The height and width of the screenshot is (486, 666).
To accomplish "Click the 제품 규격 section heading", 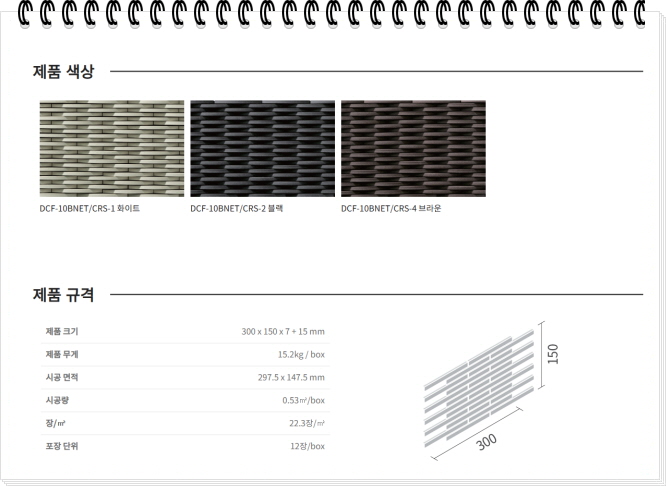I will (64, 295).
